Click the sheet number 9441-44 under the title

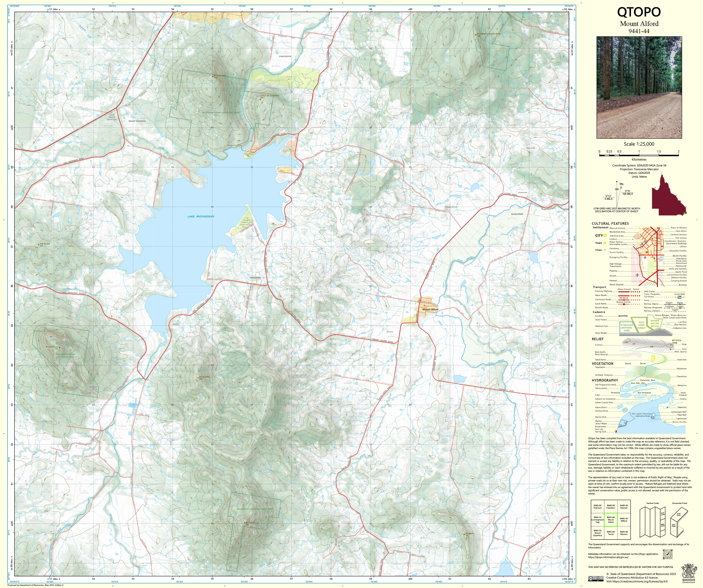(x=639, y=31)
